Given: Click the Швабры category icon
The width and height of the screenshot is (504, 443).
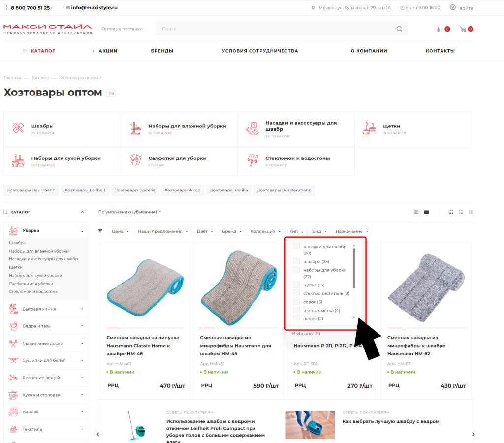Looking at the screenshot, I should [18, 127].
